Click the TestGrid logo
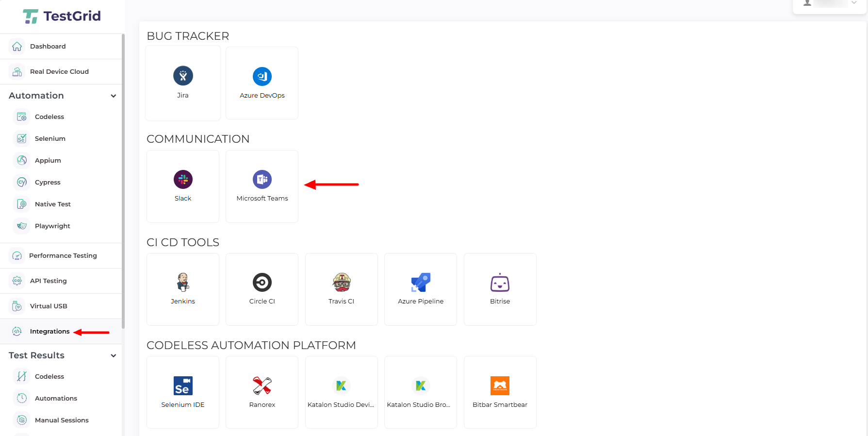Screen dimensions: 868x436 (x=62, y=16)
